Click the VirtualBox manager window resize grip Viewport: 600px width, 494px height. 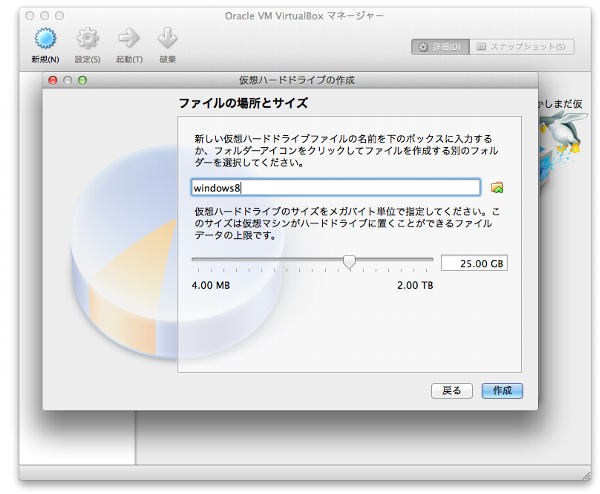pyautogui.click(x=586, y=475)
